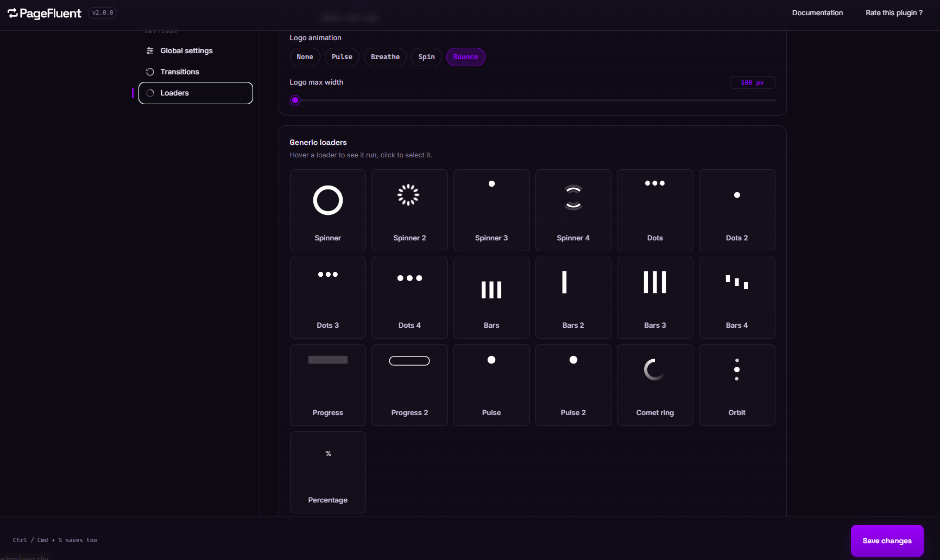Pick the Pulse loader card
Screen dimensions: 940x560
491,385
